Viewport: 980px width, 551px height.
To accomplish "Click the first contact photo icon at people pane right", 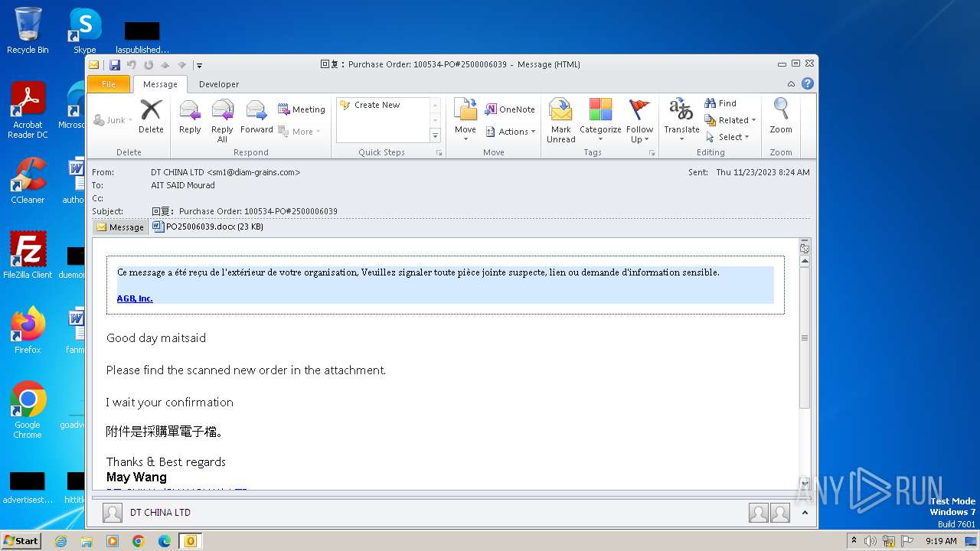I will coord(759,513).
